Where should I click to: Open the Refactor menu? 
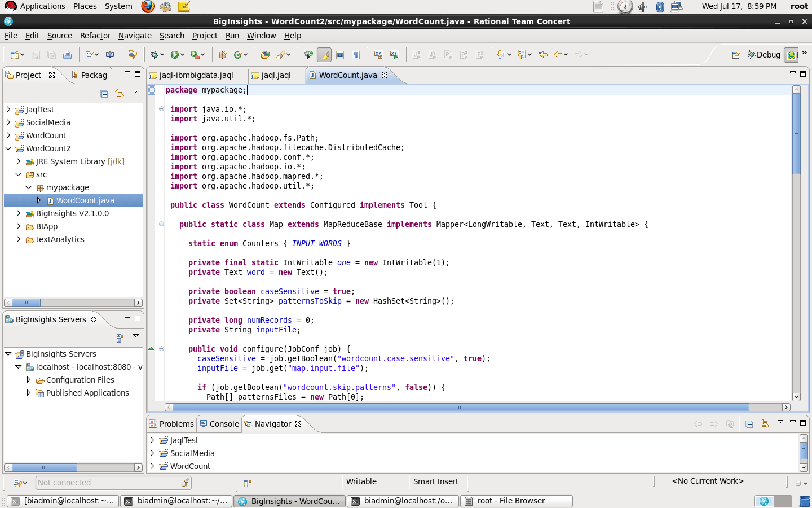[x=95, y=36]
